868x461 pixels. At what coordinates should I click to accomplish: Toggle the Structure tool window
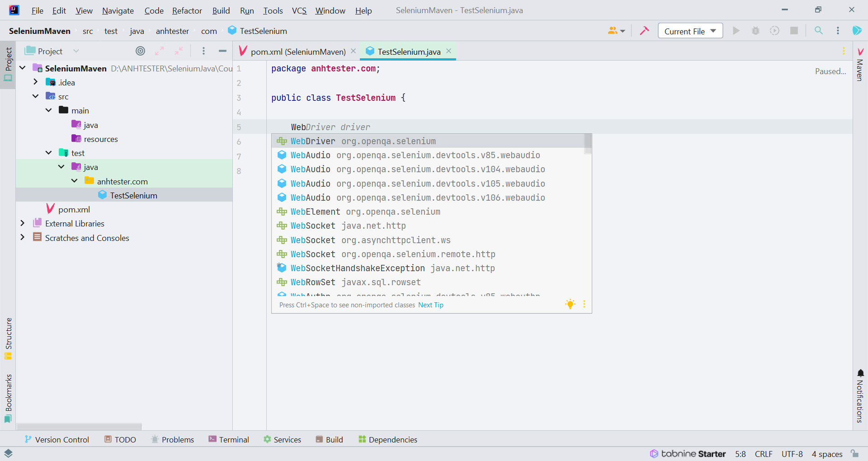pos(8,339)
